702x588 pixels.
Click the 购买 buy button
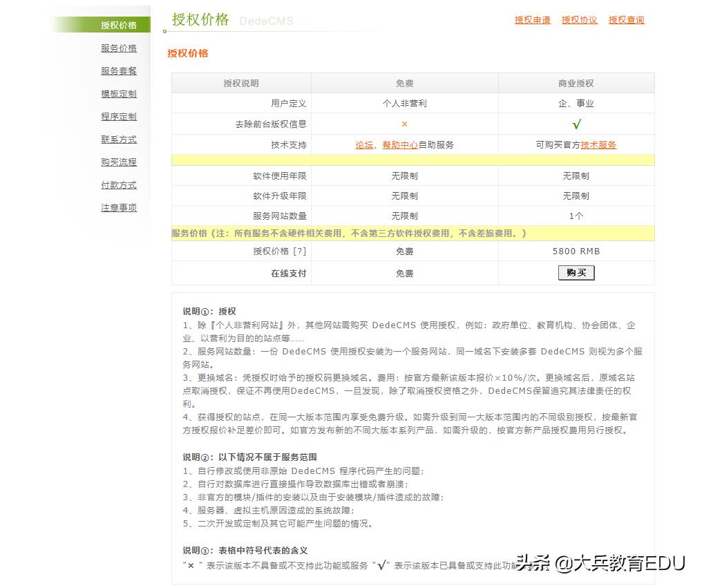pos(576,272)
